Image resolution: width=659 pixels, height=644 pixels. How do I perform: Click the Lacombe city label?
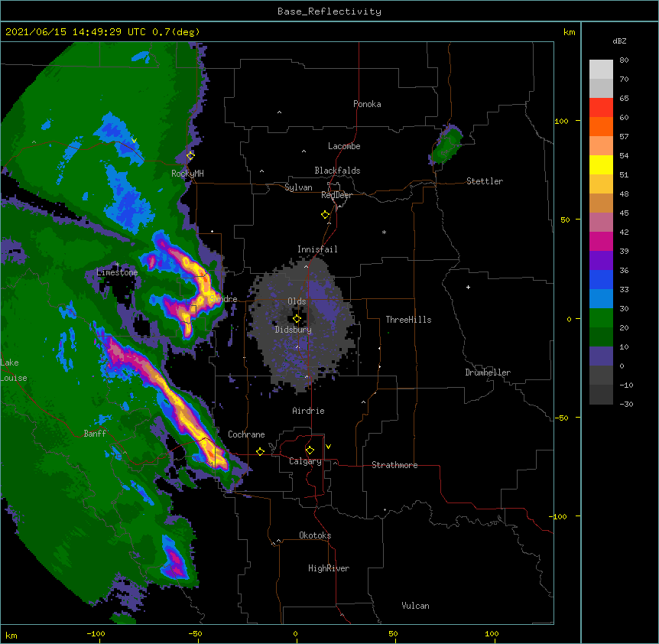(x=344, y=146)
